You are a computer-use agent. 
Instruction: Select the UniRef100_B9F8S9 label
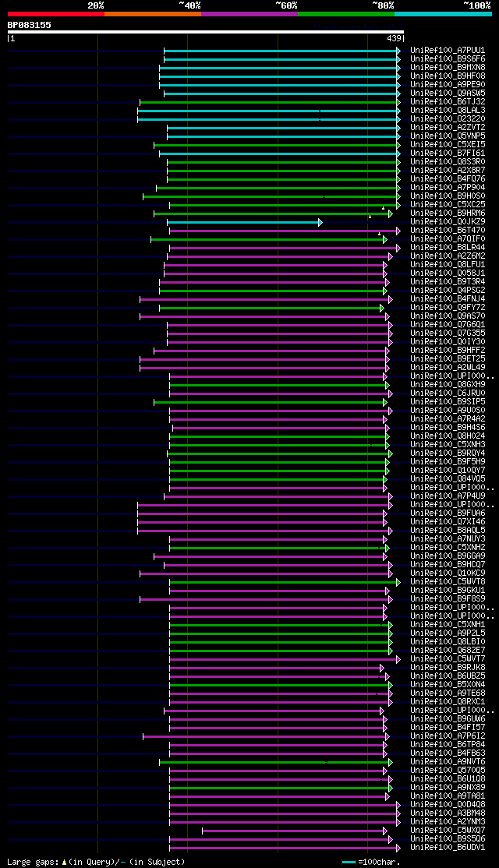(x=448, y=599)
